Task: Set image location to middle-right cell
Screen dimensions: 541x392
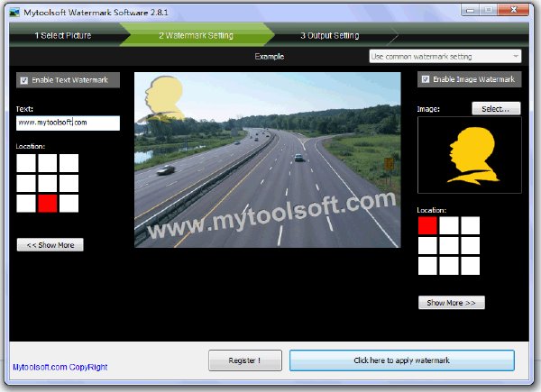Action: click(471, 245)
